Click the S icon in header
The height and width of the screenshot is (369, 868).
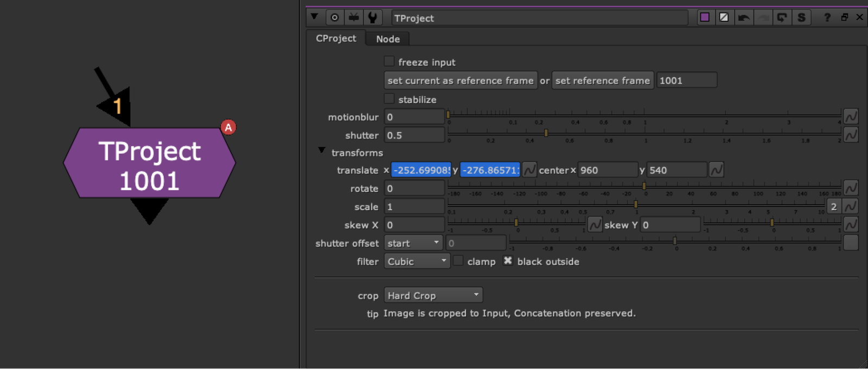pos(801,17)
